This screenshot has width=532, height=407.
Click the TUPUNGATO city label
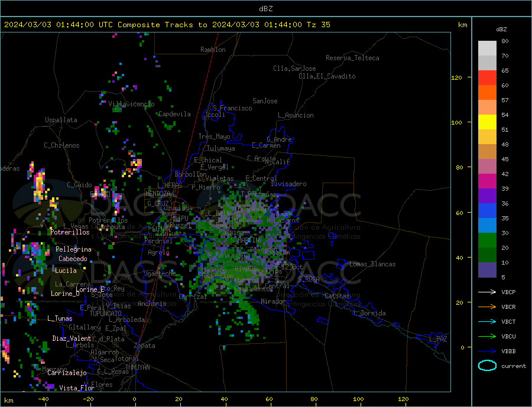pos(106,314)
